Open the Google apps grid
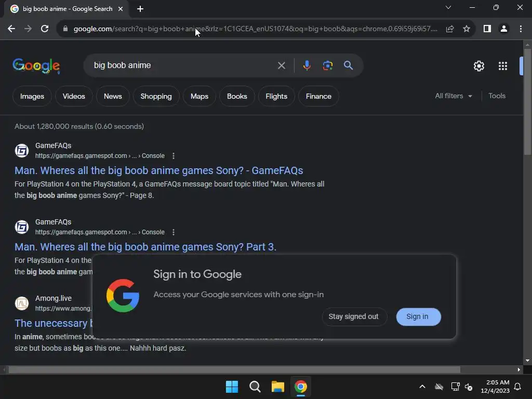 click(x=503, y=66)
